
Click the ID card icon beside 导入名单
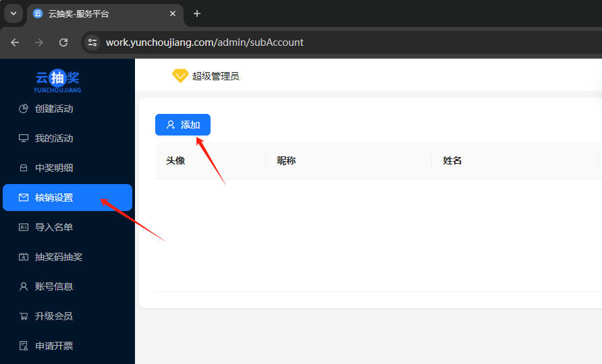point(24,227)
